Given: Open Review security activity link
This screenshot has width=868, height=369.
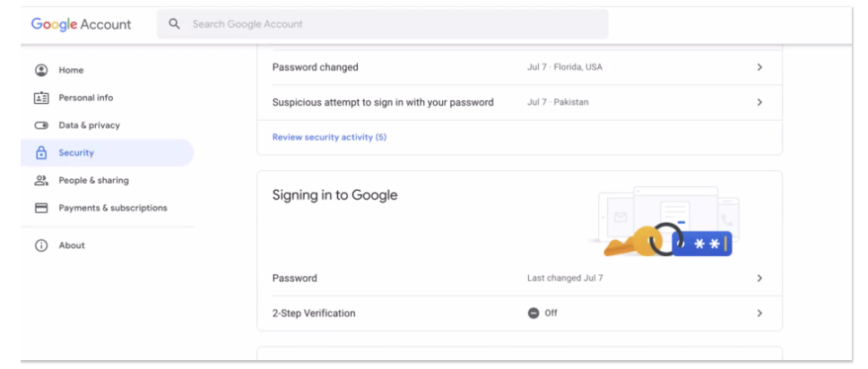Looking at the screenshot, I should 329,137.
